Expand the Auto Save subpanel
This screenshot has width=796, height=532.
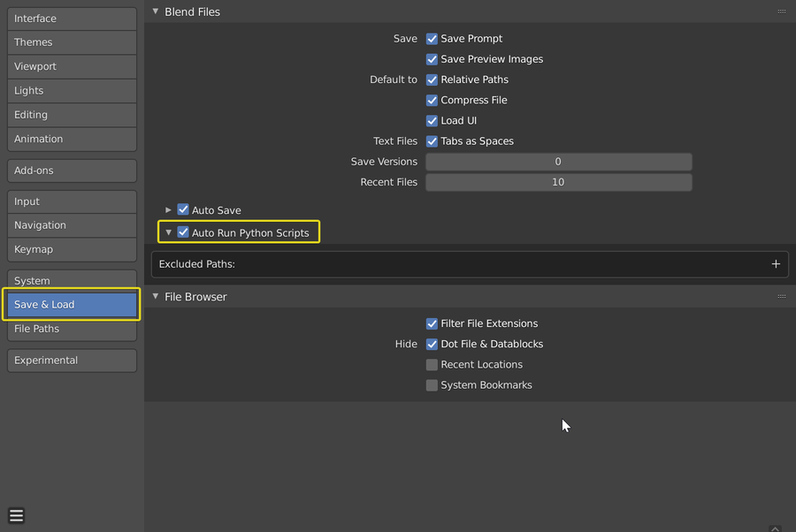coord(169,210)
